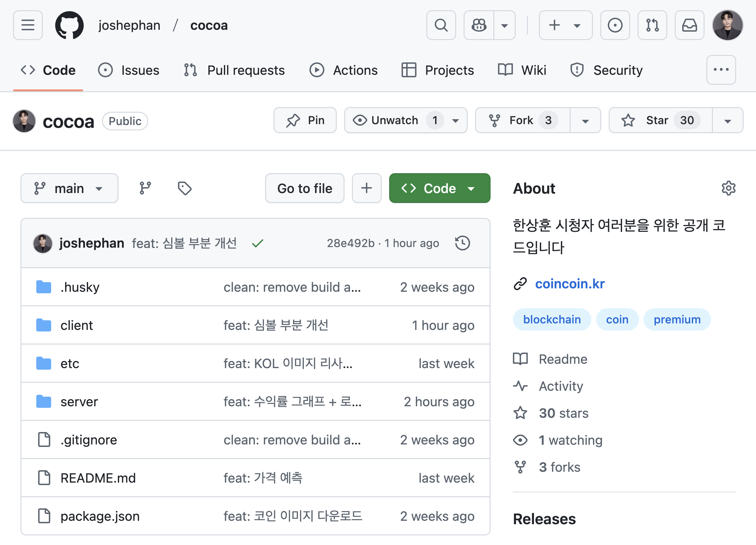View tags via the tag icon
This screenshot has width=756, height=545.
[x=184, y=188]
